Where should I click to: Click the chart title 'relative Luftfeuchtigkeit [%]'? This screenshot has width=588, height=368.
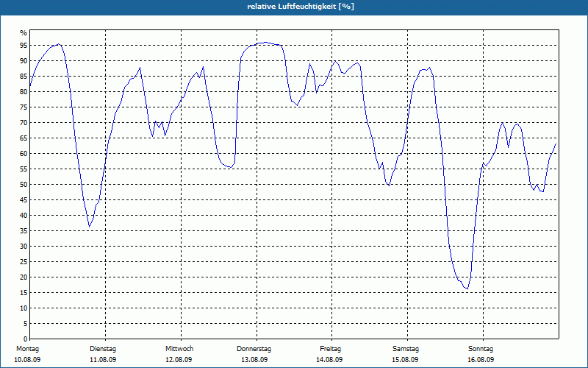301,7
